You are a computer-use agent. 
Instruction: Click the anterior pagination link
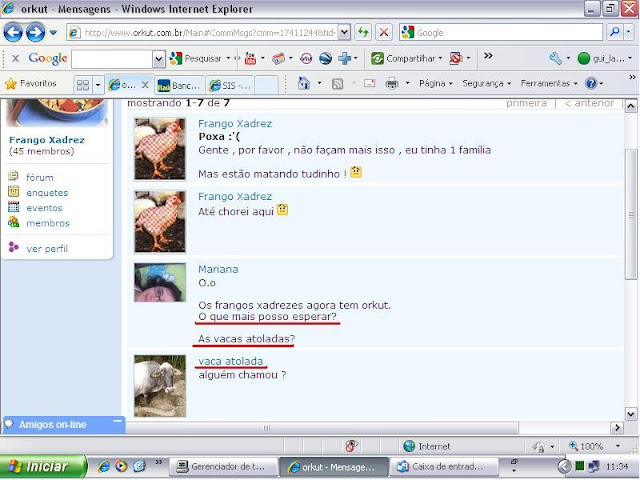(x=589, y=103)
